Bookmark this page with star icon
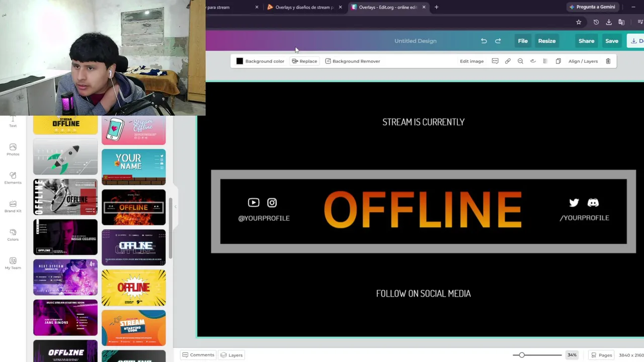 [579, 22]
